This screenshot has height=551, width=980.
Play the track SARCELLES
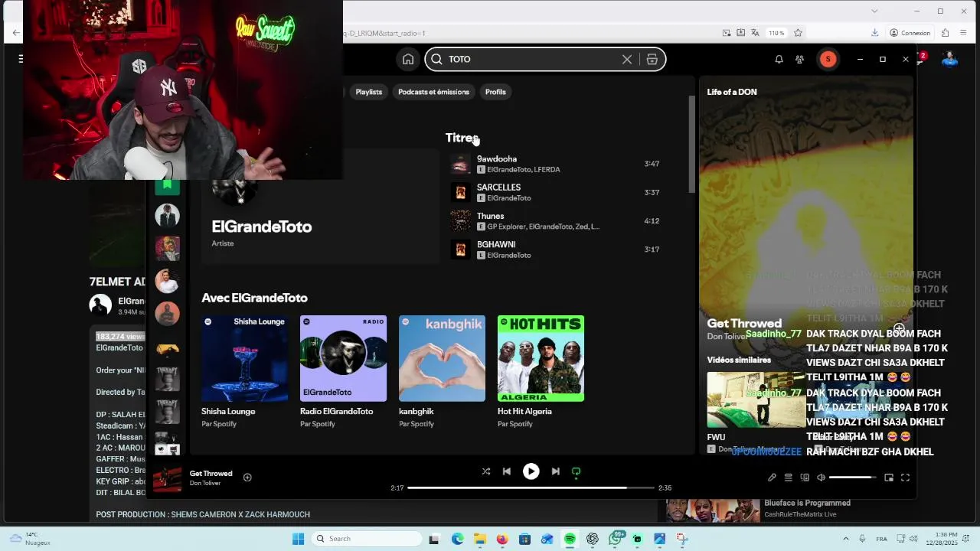[557, 192]
